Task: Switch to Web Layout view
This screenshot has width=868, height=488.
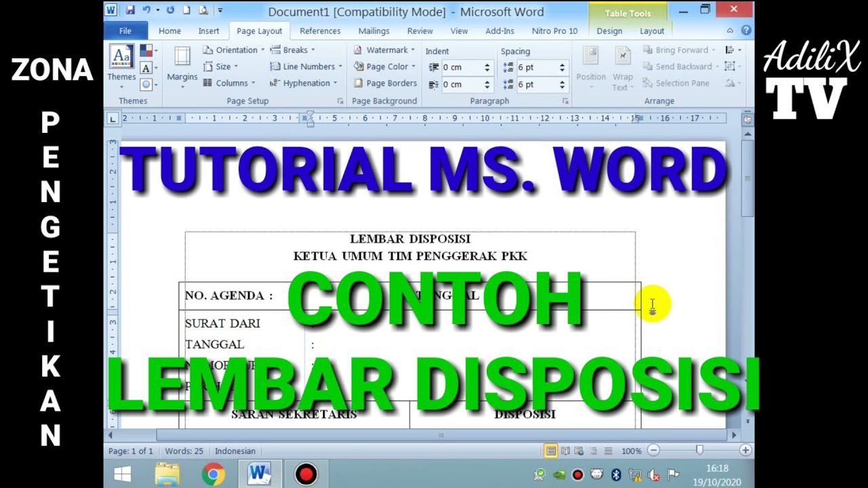Action: [579, 451]
